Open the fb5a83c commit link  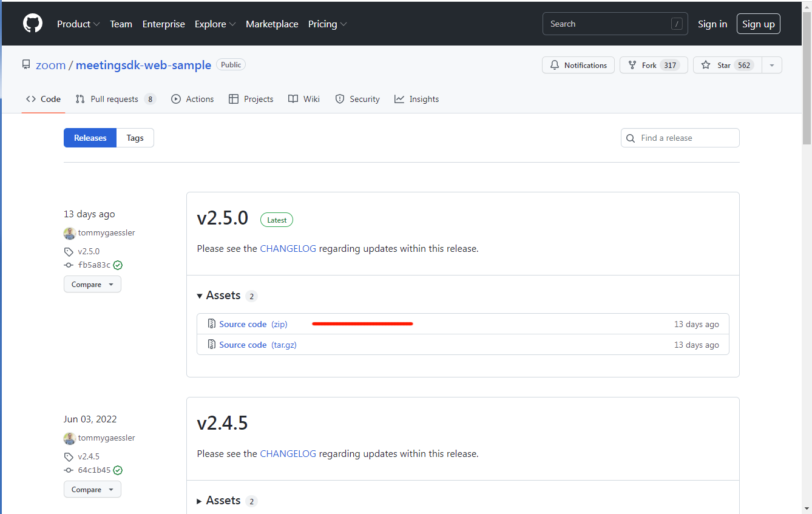(x=94, y=265)
